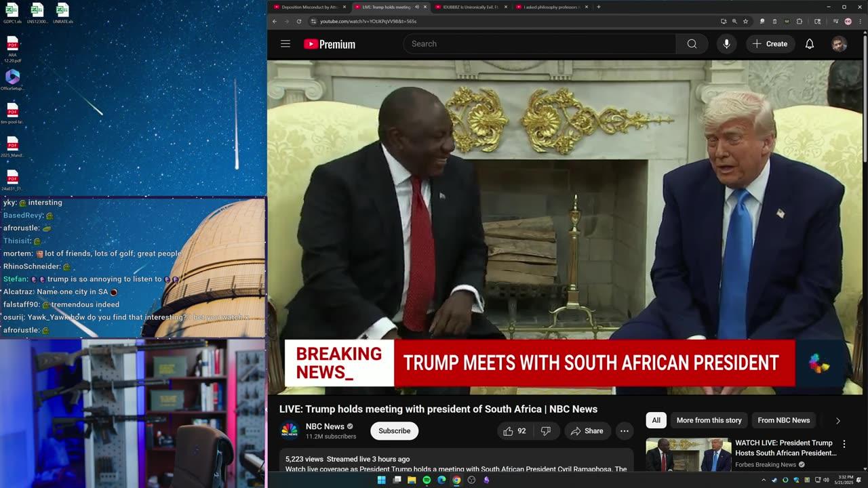Viewport: 868px width, 488px height.
Task: Like the video with thumbs up
Action: (x=515, y=431)
